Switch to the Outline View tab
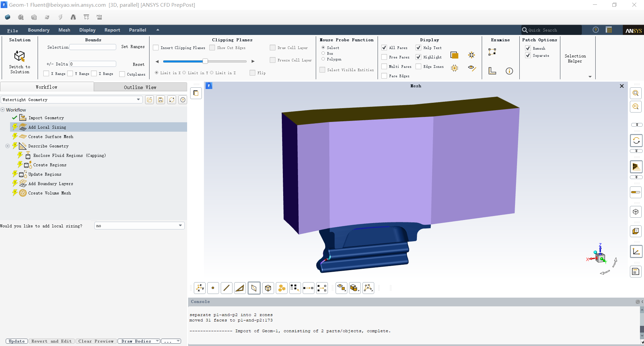Screen dimensions: 644x346 [x=140, y=87]
